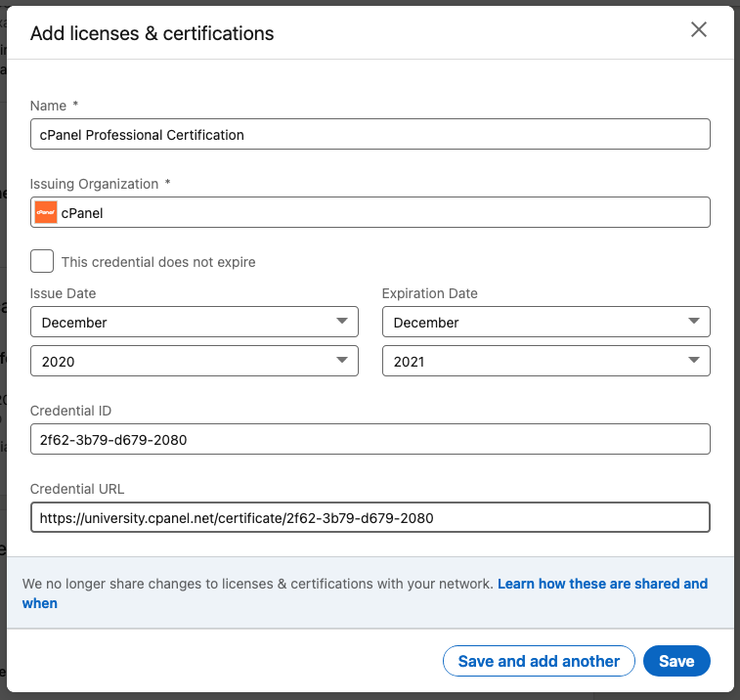Screen dimensions: 740x700
Task: Click the 'Add licenses & certifications' heading
Action: (152, 33)
